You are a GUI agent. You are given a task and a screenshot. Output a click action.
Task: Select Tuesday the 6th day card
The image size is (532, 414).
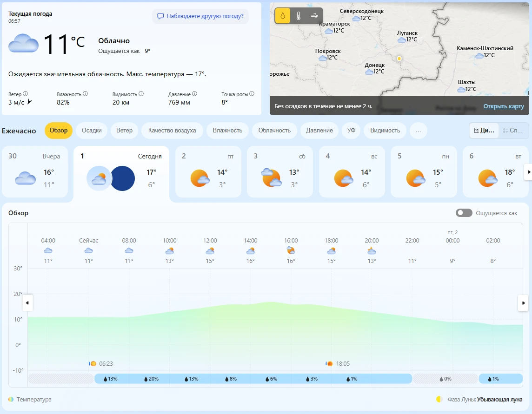coord(495,171)
